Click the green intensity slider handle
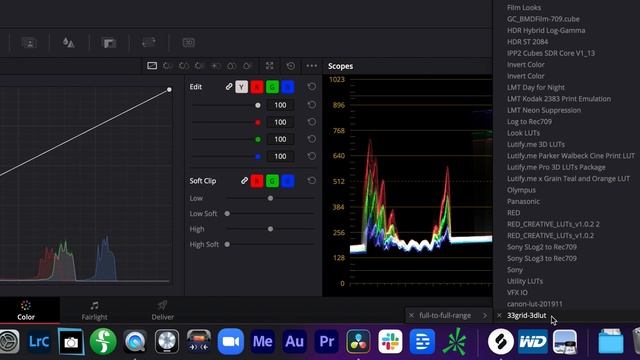 [258, 140]
